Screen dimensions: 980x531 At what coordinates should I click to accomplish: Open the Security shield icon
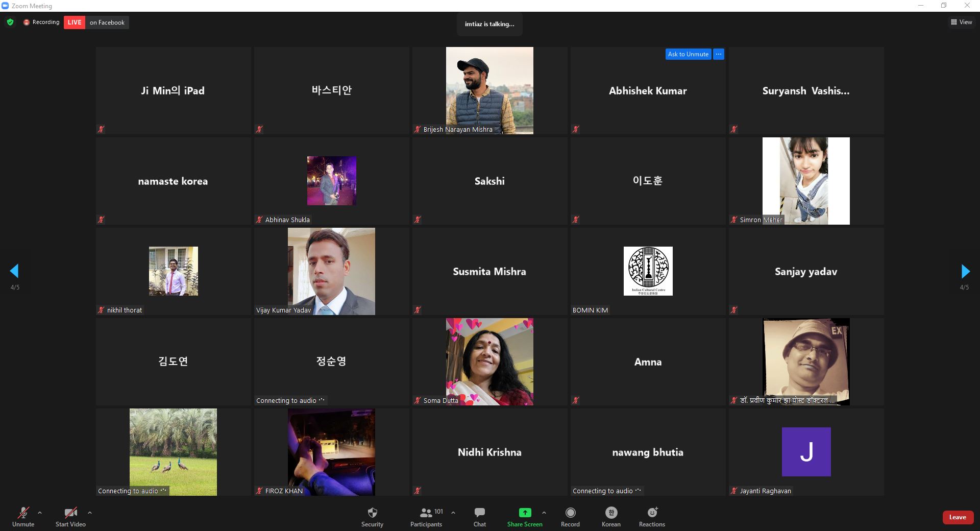tap(372, 513)
